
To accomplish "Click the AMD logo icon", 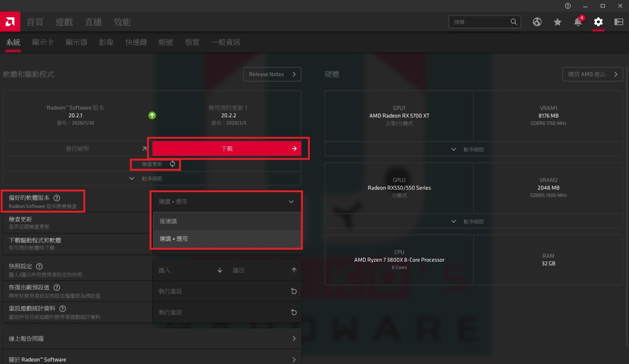I will click(10, 22).
